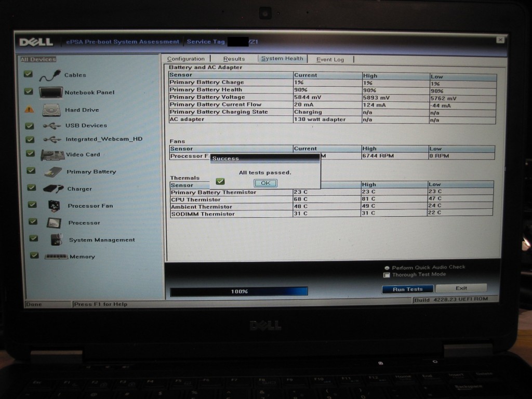Click the 100% progress bar
The image size is (532, 399).
pyautogui.click(x=239, y=291)
